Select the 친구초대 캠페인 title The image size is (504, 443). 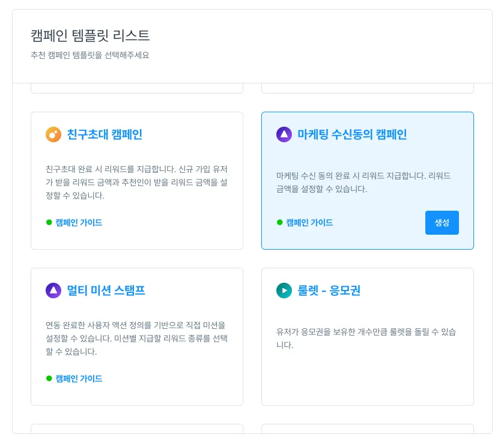click(105, 134)
